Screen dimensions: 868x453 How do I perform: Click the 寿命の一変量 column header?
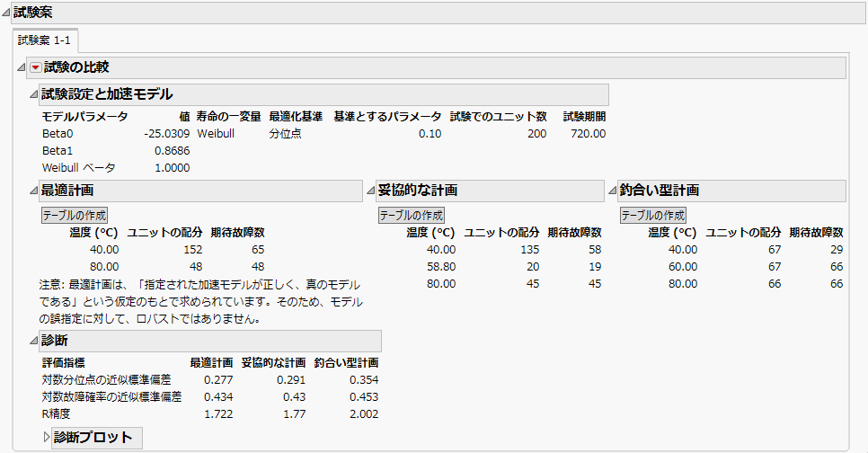(228, 117)
